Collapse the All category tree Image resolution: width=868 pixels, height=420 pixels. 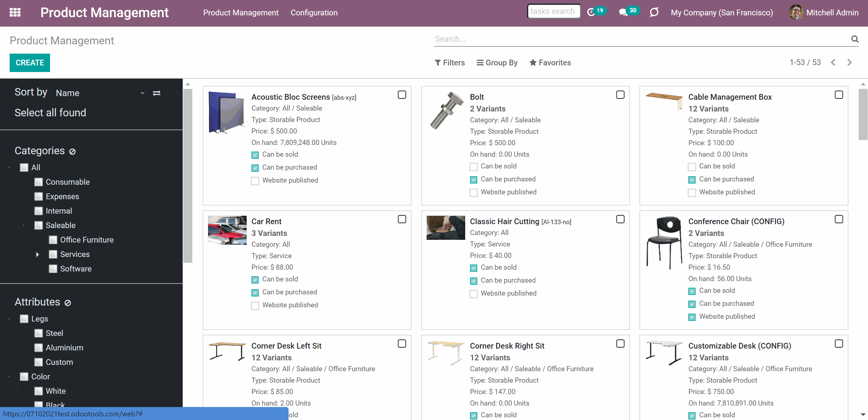pyautogui.click(x=9, y=168)
